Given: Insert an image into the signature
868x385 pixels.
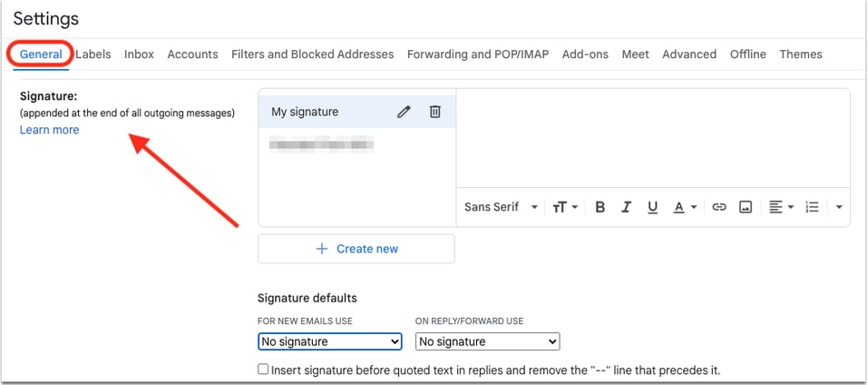Looking at the screenshot, I should point(746,207).
